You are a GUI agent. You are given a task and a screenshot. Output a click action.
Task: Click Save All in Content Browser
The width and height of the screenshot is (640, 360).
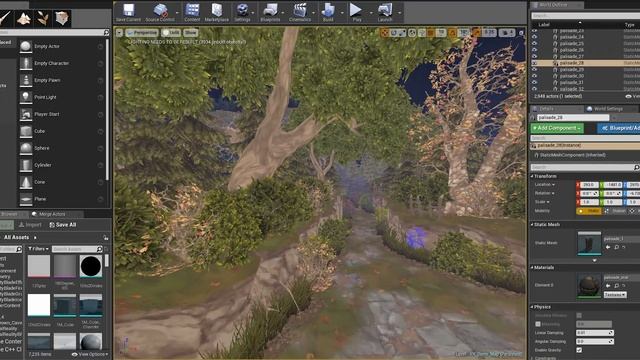click(63, 225)
